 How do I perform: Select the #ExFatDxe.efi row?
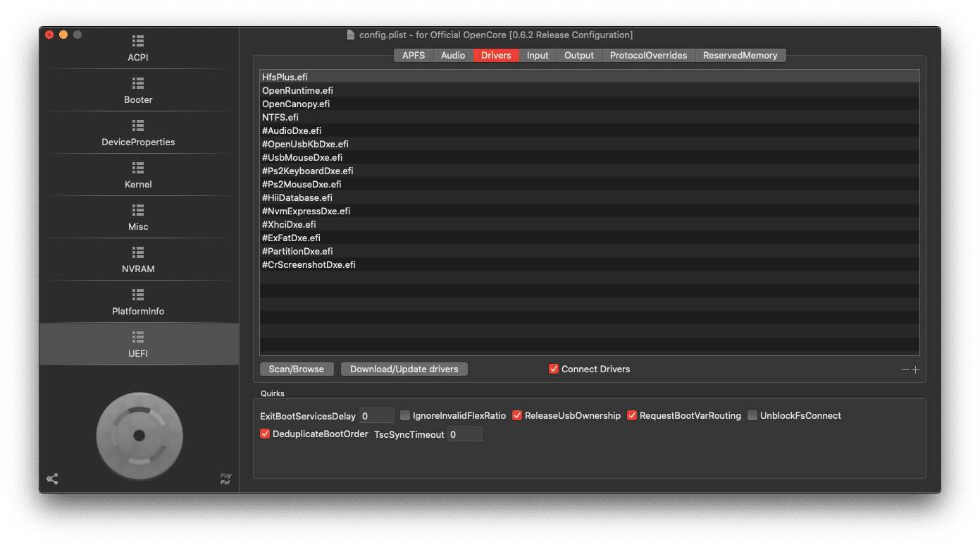[590, 238]
